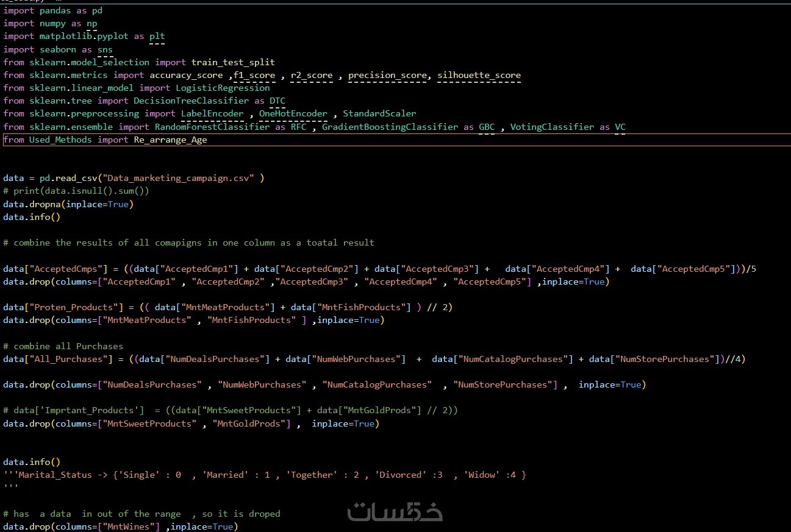
Task: Select the "Re_arrange_Age" import name
Action: tap(170, 140)
